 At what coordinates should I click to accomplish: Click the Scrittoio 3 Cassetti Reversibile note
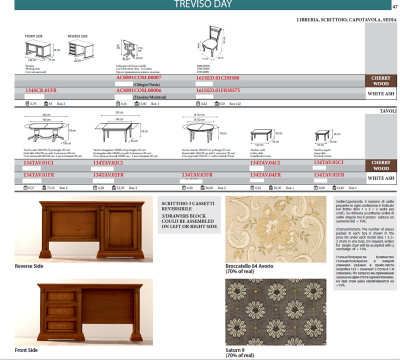pyautogui.click(x=189, y=215)
